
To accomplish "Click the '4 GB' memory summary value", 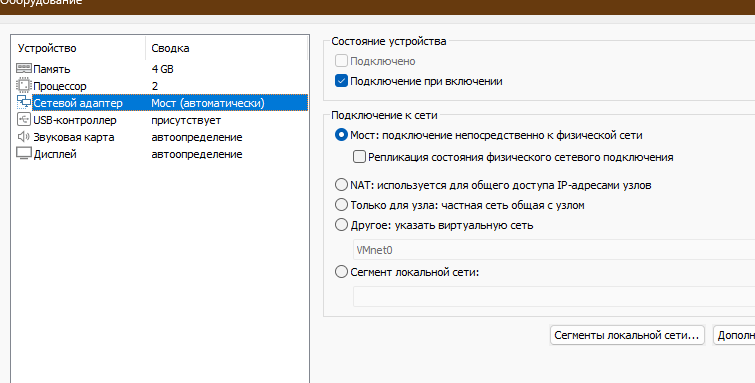I will 162,69.
